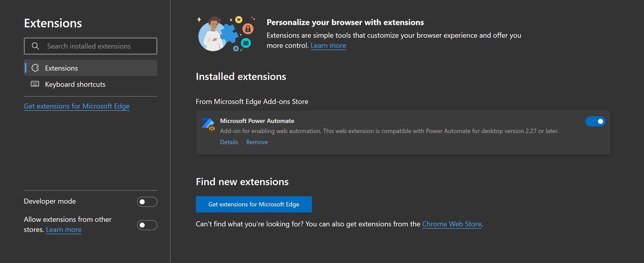Open the sidebar Get extensions for Microsoft Edge link
Viewport: 644px width, 263px height.
(x=77, y=106)
